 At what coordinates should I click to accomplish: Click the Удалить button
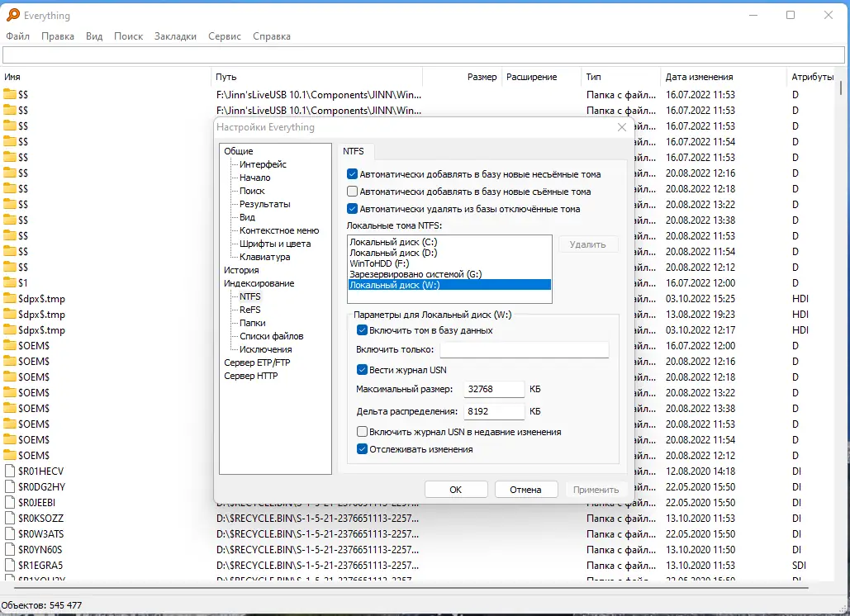coord(588,244)
